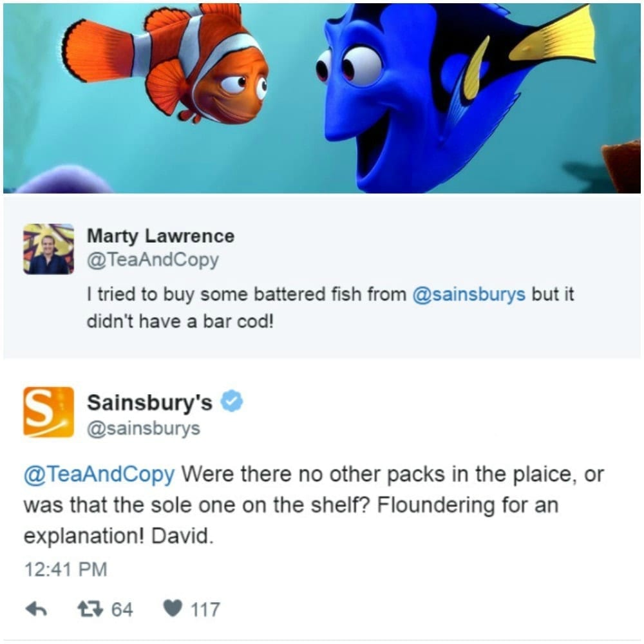Open the Finding Nemo header image

click(322, 98)
